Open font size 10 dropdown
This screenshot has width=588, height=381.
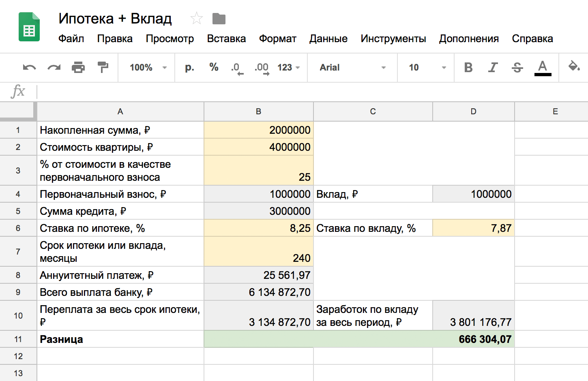point(427,68)
